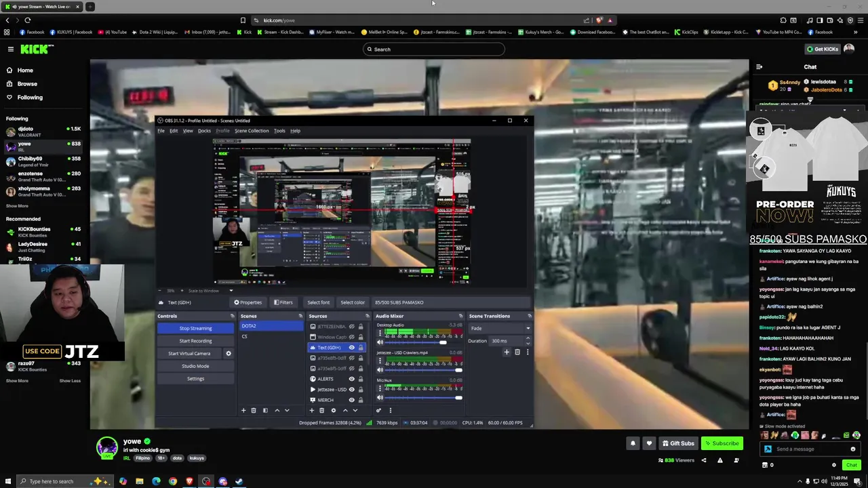Viewport: 868px width, 488px height.
Task: Add a scene with OBS Scenes plus icon
Action: 243,410
